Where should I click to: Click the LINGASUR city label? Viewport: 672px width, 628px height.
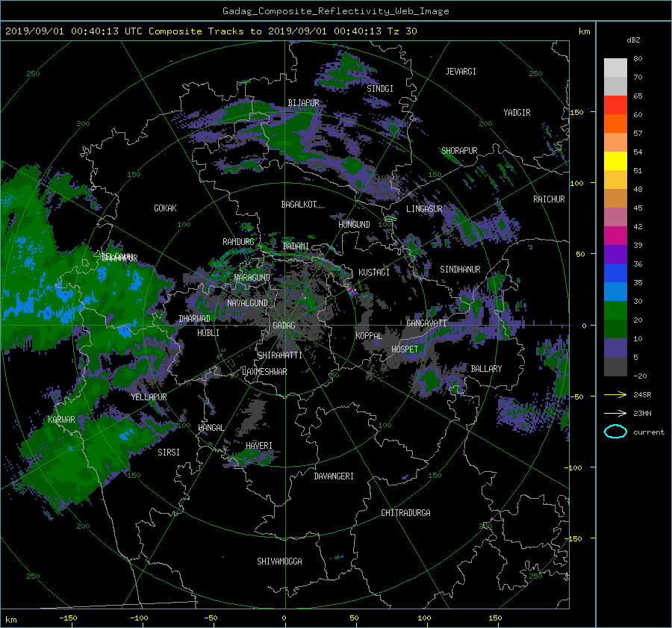point(424,209)
